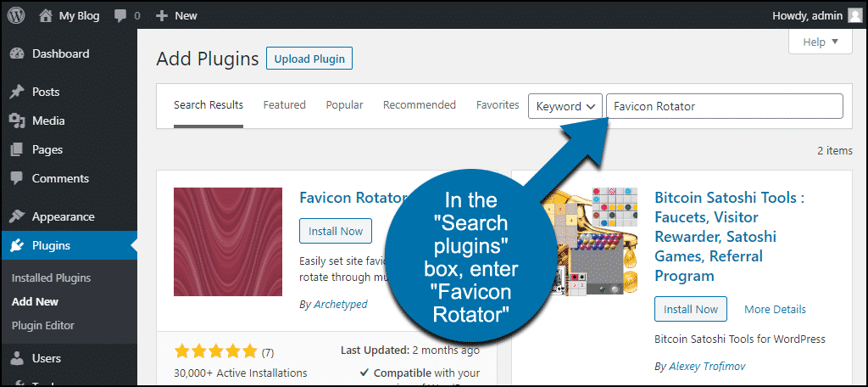Click the Search plugins input field

[x=725, y=106]
